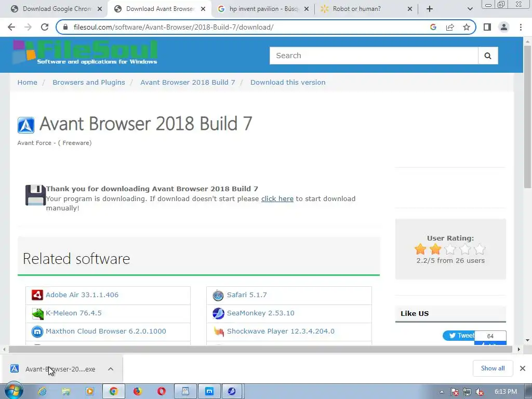The width and height of the screenshot is (532, 399).
Task: Click the Home breadcrumb link
Action: tap(28, 83)
